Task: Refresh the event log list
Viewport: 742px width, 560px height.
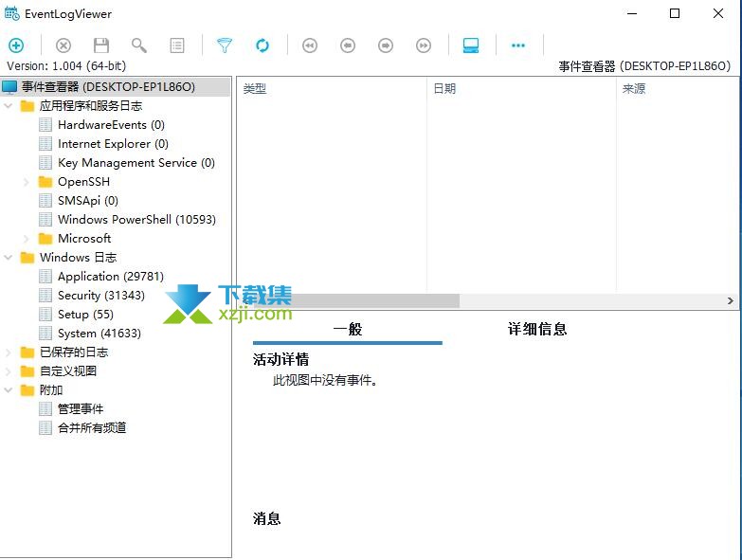Action: coord(262,45)
